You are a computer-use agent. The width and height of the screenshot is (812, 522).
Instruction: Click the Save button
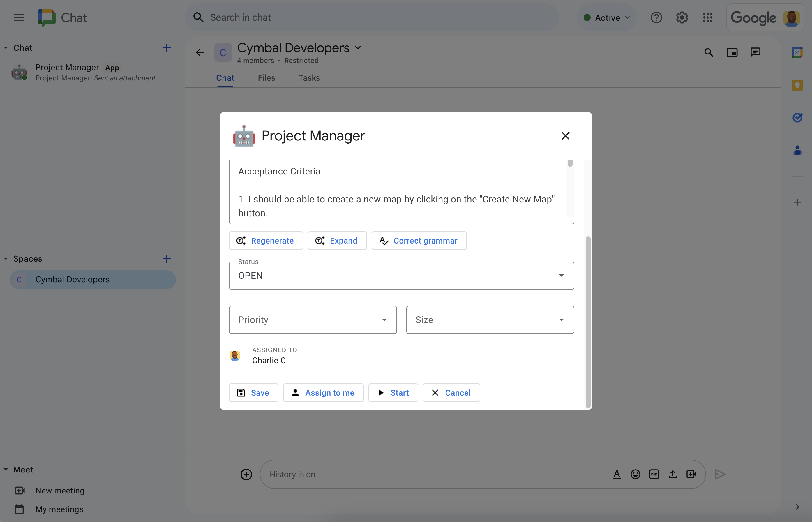[x=253, y=392]
